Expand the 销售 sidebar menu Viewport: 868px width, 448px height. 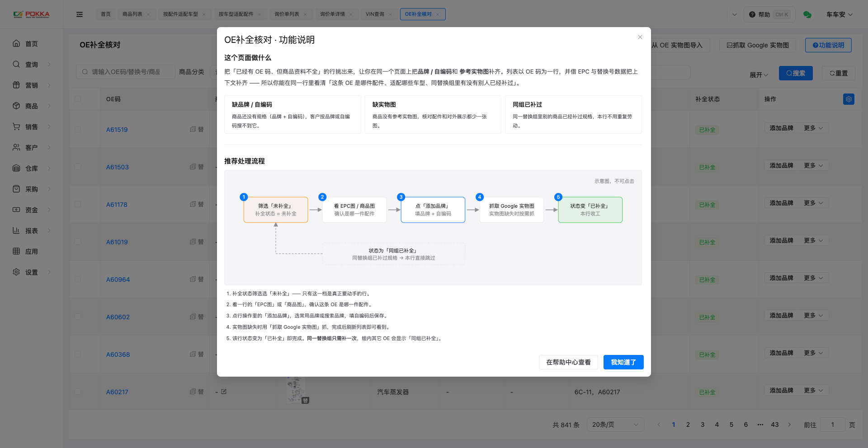click(x=32, y=127)
